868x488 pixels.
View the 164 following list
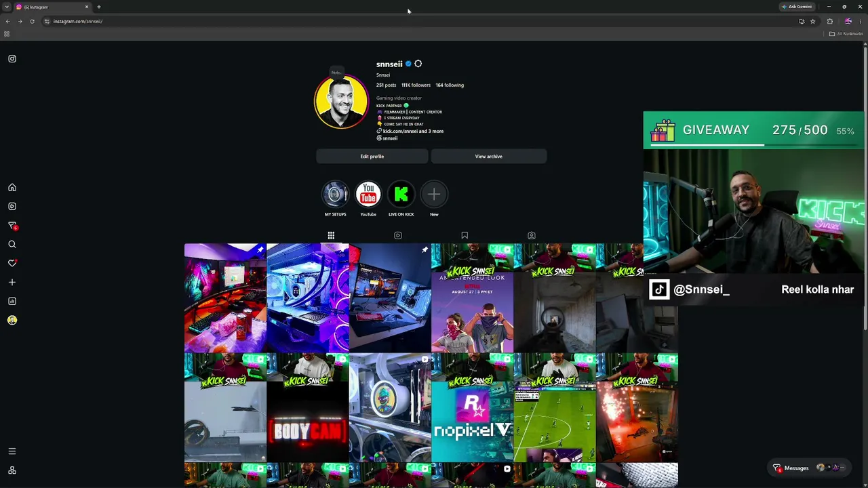(x=450, y=85)
